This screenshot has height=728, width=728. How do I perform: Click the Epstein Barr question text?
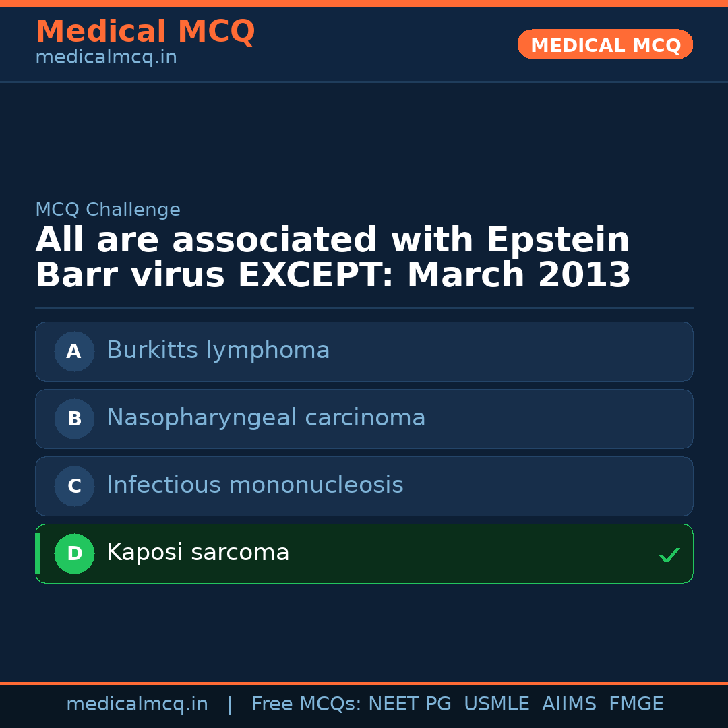tap(333, 258)
